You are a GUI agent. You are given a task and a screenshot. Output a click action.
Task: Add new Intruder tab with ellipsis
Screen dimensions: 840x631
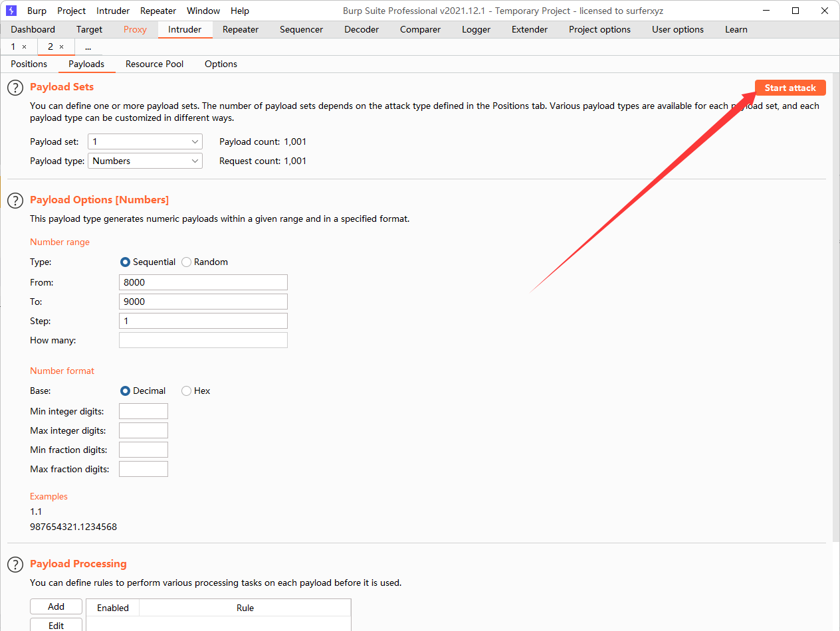tap(88, 47)
